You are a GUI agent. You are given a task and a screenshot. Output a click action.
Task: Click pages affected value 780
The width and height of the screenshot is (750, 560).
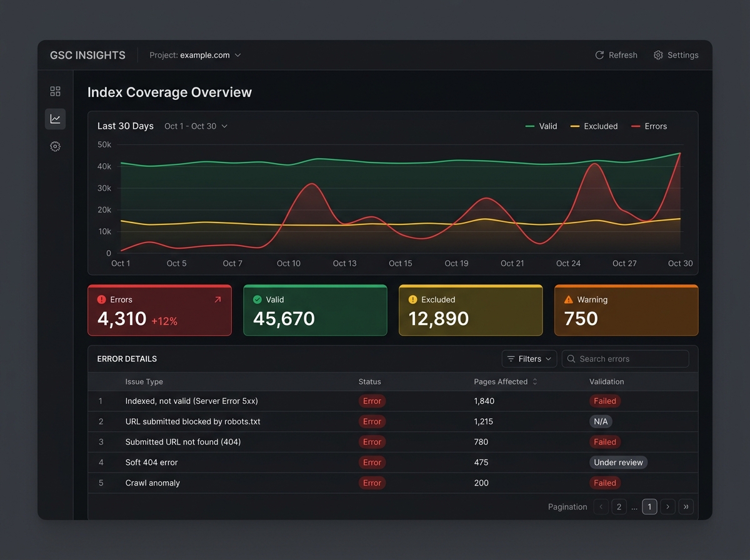click(x=481, y=442)
